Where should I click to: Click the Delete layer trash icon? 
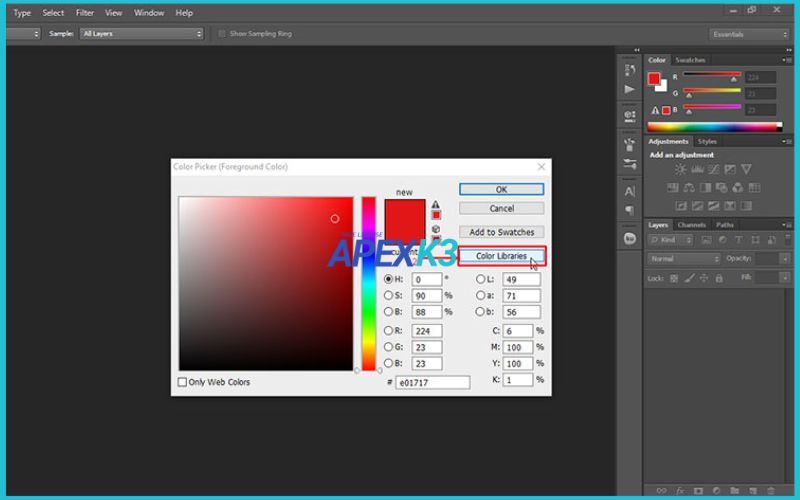(x=771, y=491)
